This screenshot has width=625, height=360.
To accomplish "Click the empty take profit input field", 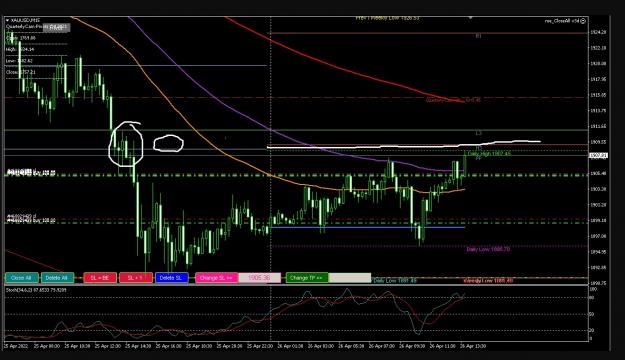I will tap(350, 277).
